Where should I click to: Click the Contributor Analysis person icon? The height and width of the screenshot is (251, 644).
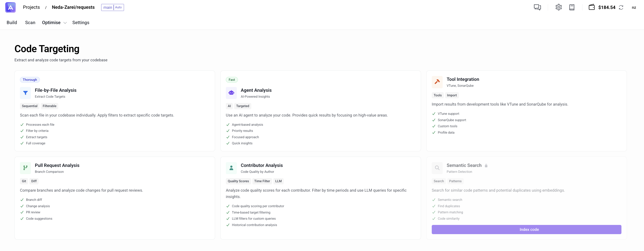[x=231, y=168]
